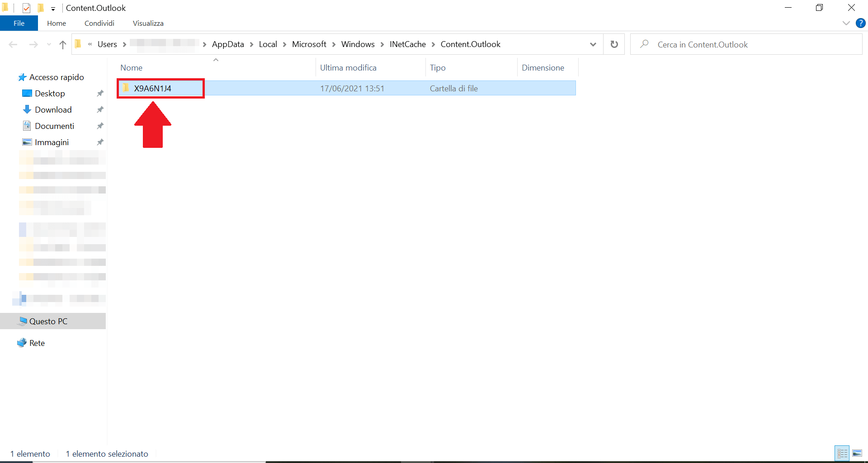Click the INetCache breadcrumb
This screenshot has height=463, width=868.
(408, 44)
